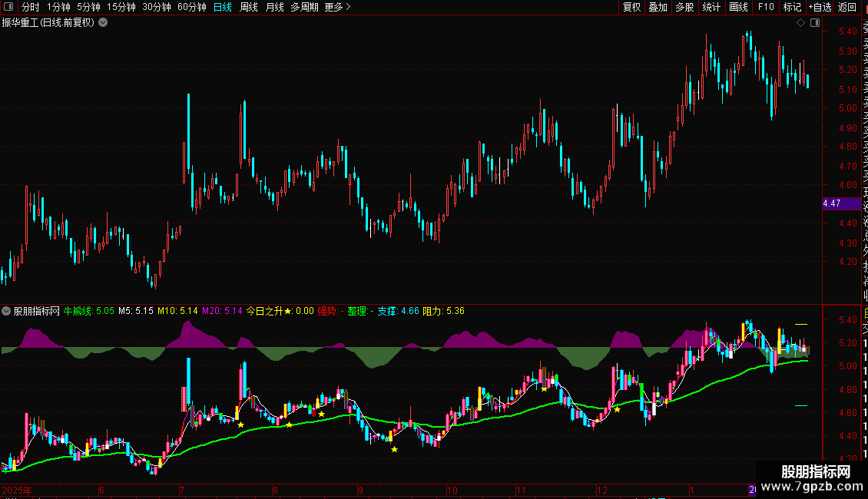Image resolution: width=868 pixels, height=499 pixels.
Task: Click the month 10 marker on timeline
Action: coord(452,490)
